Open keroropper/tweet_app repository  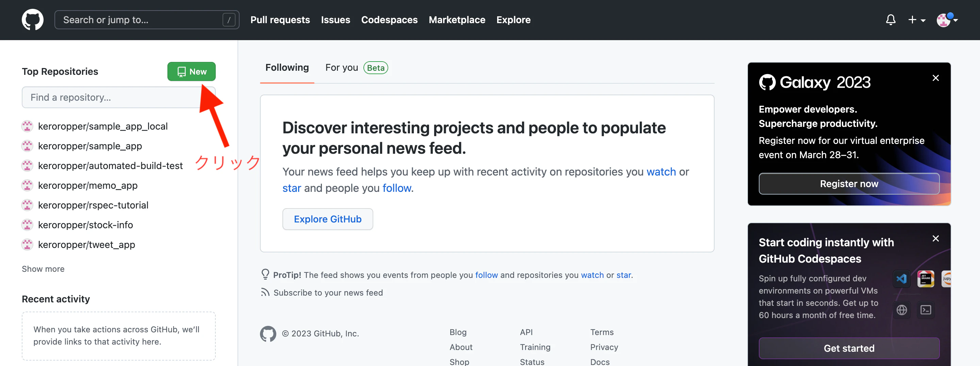[86, 245]
